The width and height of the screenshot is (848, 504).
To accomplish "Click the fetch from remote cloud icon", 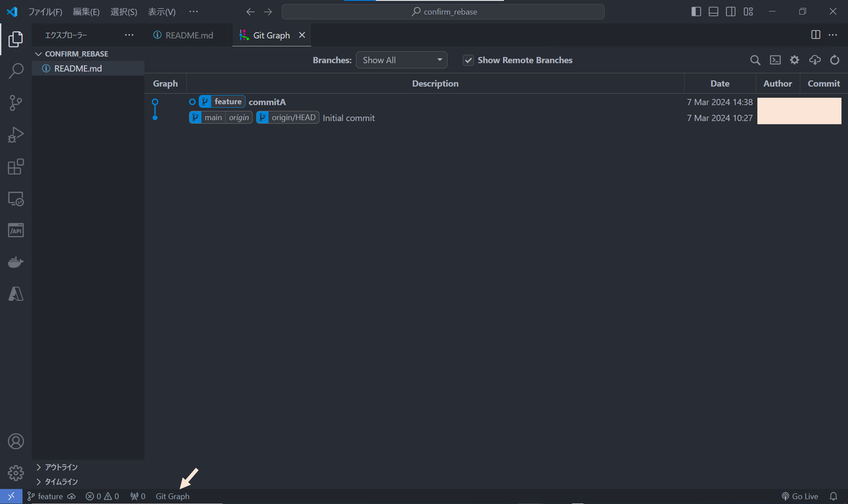I will [x=815, y=60].
